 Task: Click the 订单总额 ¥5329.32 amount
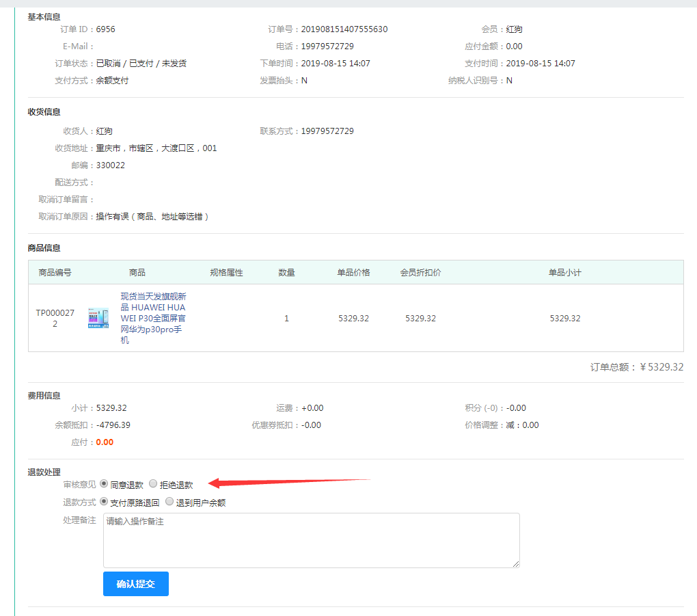[x=661, y=367]
